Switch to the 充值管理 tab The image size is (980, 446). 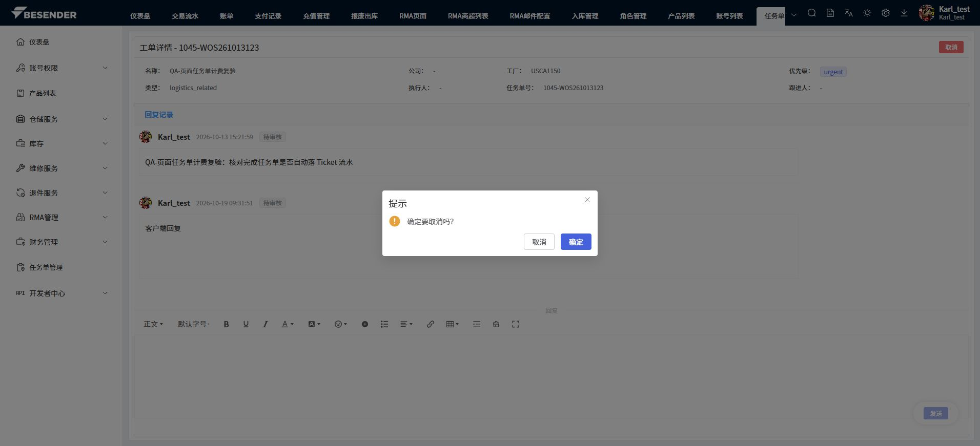click(316, 16)
